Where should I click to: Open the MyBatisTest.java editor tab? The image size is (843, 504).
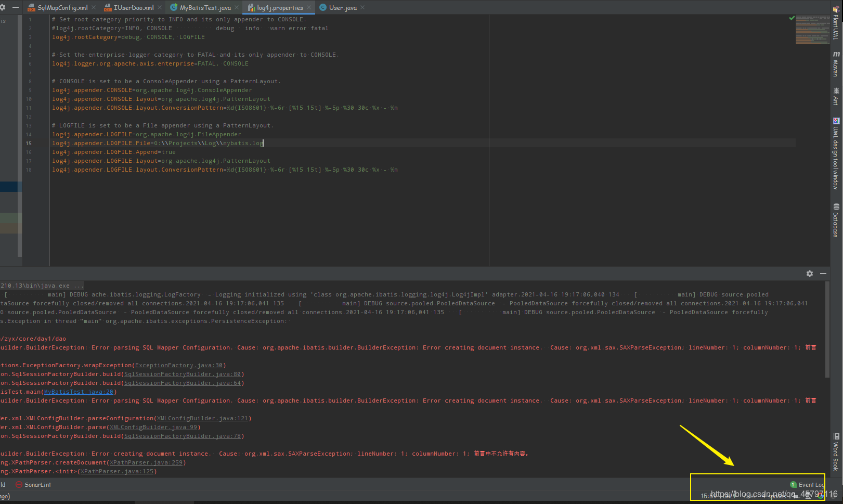click(205, 8)
